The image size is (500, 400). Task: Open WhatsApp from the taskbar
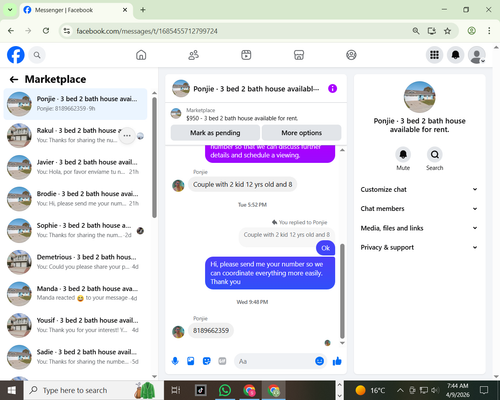[x=225, y=390]
